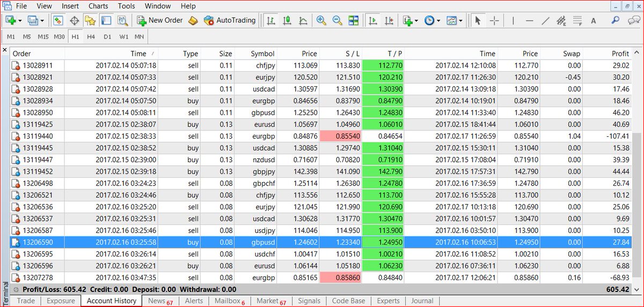The width and height of the screenshot is (644, 307).
Task: Enable Chart Shift icon
Action: (x=389, y=20)
